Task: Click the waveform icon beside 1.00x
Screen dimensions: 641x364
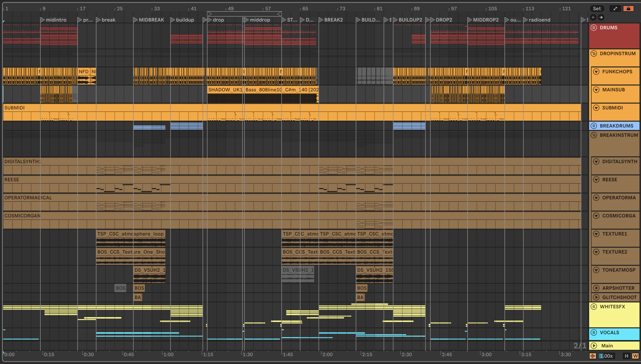Action: click(593, 356)
